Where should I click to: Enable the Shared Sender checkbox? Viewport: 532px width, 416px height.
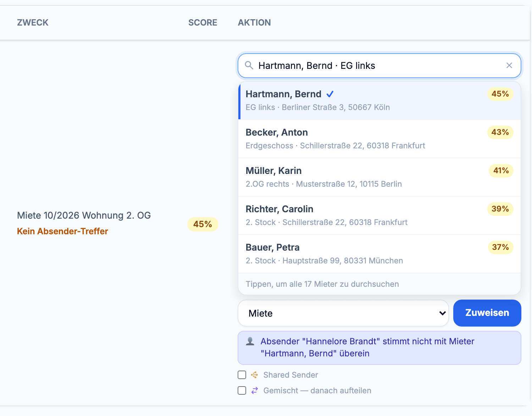242,375
